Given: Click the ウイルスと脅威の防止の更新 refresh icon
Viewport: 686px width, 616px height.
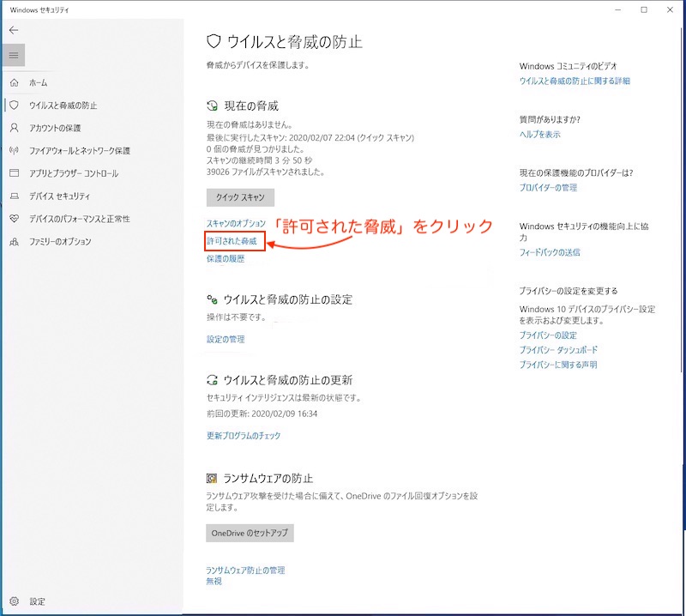Looking at the screenshot, I should [212, 379].
